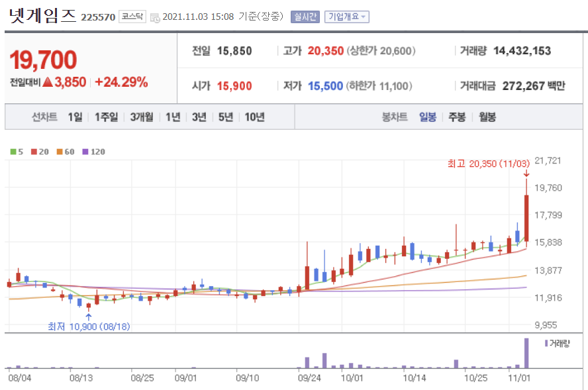Click the 전일 15,850 value

[x=234, y=51]
